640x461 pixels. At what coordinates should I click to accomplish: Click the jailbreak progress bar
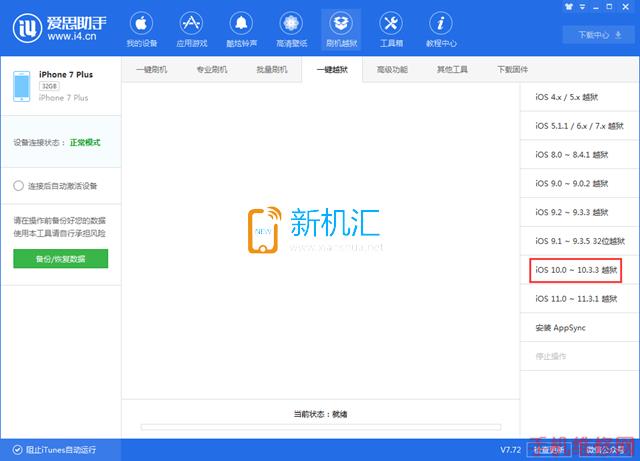coord(321,427)
